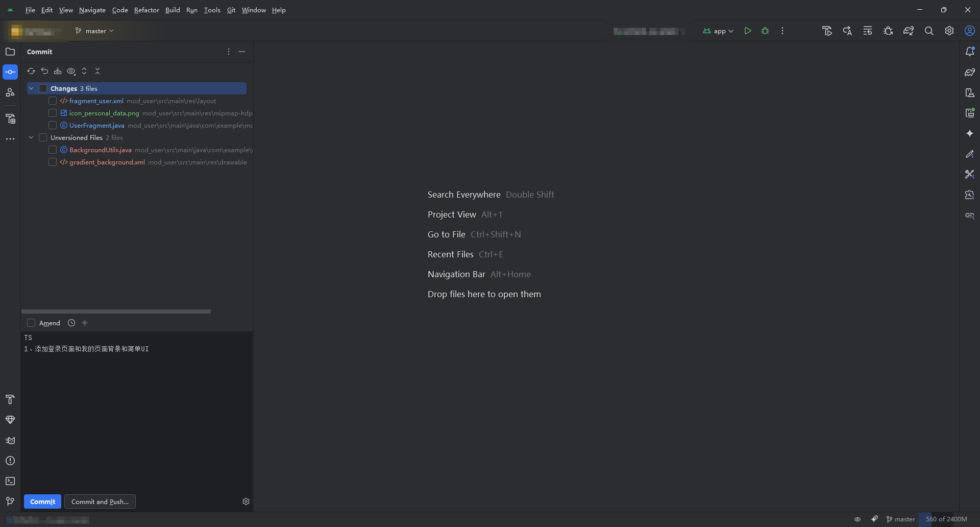This screenshot has height=527, width=980.
Task: Sync project with Gradle files
Action: coord(909,31)
